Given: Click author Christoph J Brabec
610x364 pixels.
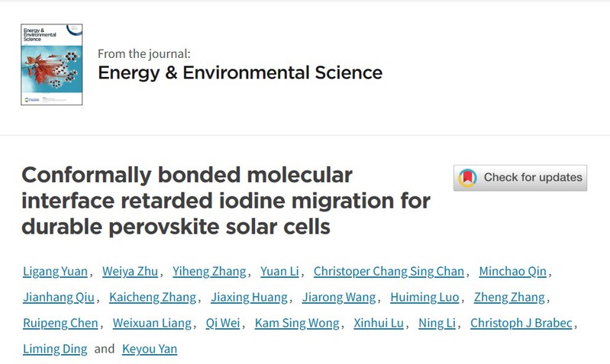Looking at the screenshot, I should [521, 324].
